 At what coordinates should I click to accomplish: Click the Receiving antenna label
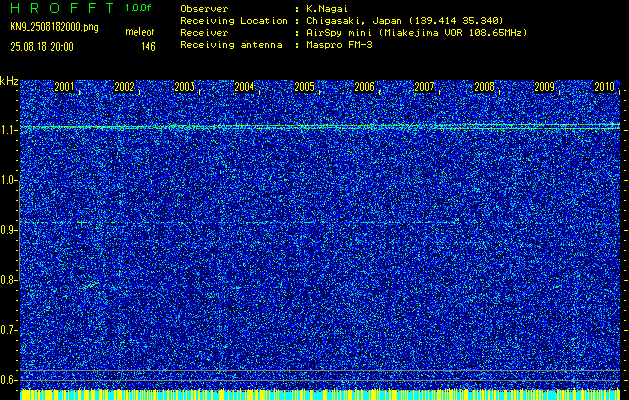[231, 45]
